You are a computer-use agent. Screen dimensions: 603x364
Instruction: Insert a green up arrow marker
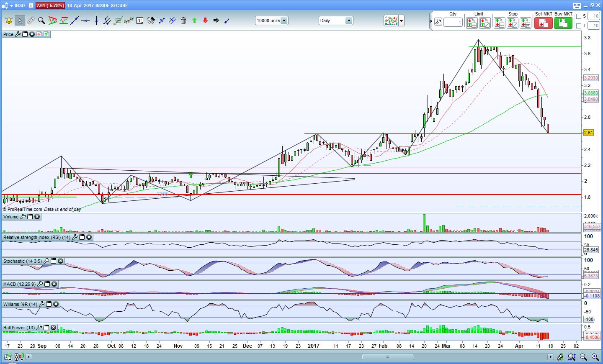[194, 21]
